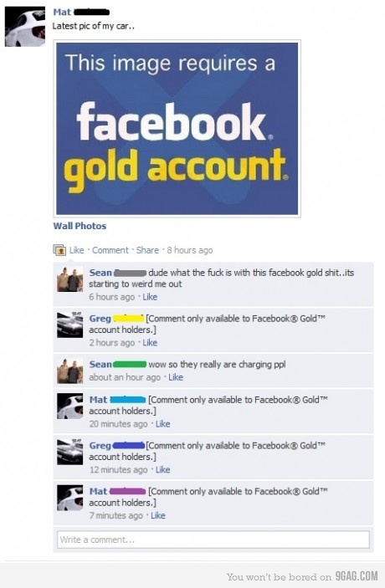Like Mat's car post
This screenshot has height=588, width=385.
pos(76,250)
